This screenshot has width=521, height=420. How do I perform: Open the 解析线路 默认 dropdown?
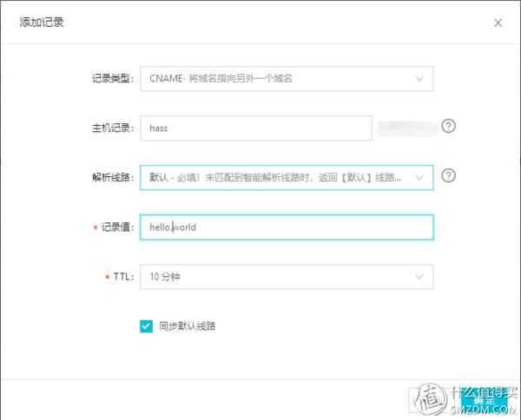[287, 178]
